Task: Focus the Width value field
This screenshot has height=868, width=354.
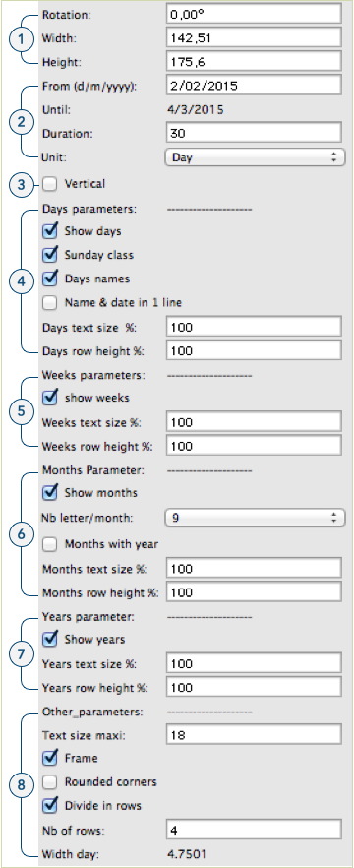Action: tap(254, 37)
